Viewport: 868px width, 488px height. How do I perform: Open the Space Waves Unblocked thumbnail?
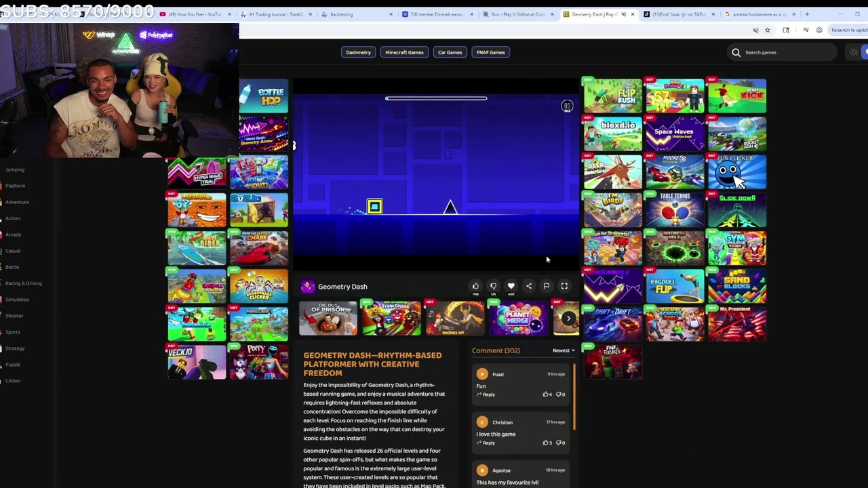pyautogui.click(x=675, y=134)
